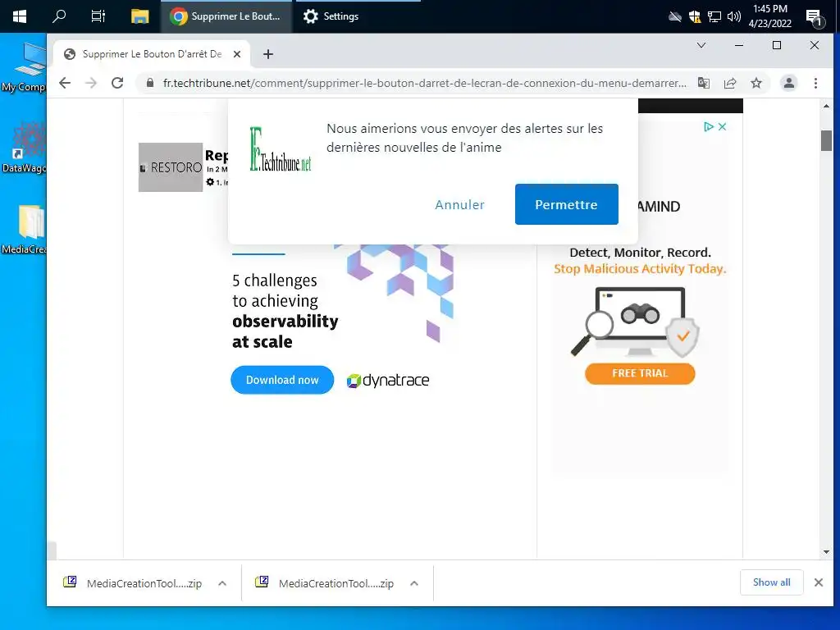
Task: Expand second download options chevron
Action: pyautogui.click(x=414, y=583)
